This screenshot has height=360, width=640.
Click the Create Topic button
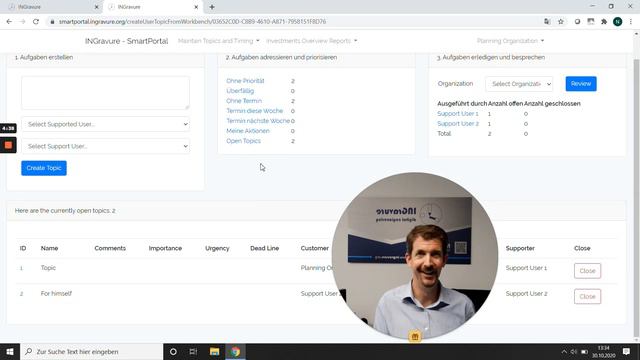tap(44, 168)
